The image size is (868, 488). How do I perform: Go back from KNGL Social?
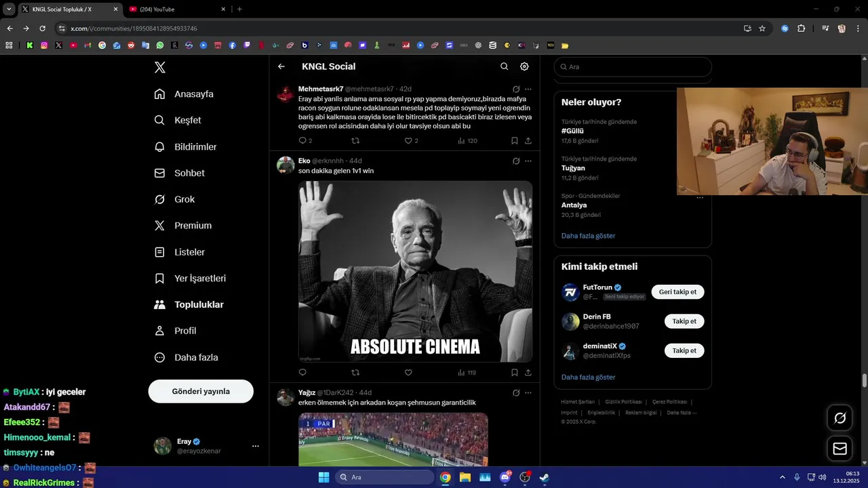click(281, 66)
